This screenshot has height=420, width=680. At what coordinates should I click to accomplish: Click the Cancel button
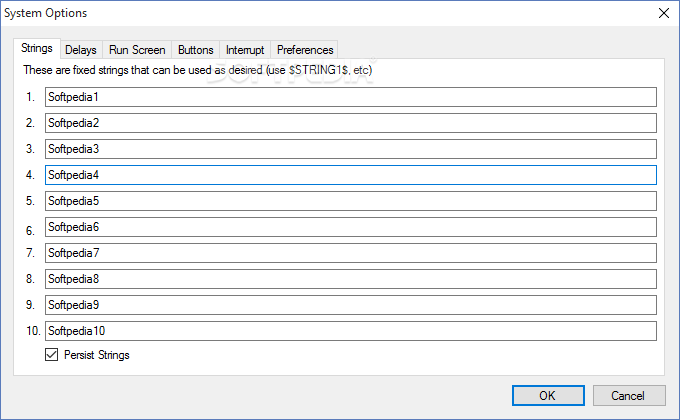pyautogui.click(x=629, y=395)
